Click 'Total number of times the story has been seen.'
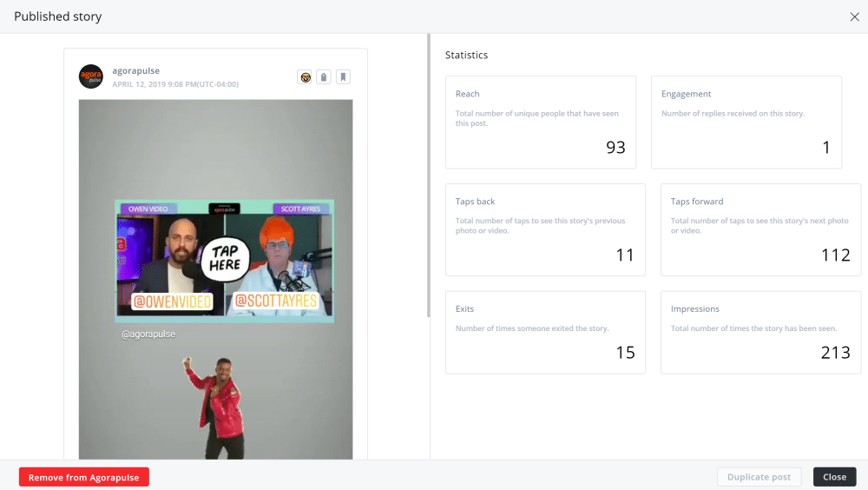 [x=754, y=328]
